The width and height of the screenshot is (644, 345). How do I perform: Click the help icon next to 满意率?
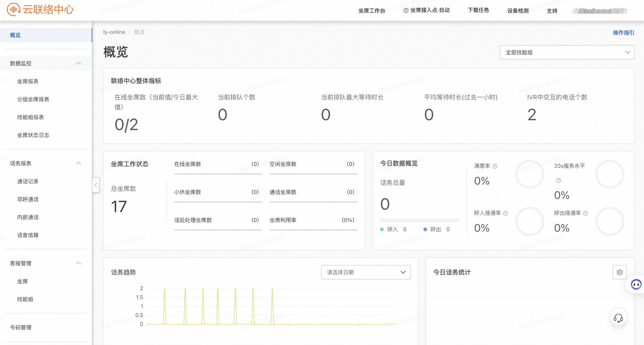[495, 166]
